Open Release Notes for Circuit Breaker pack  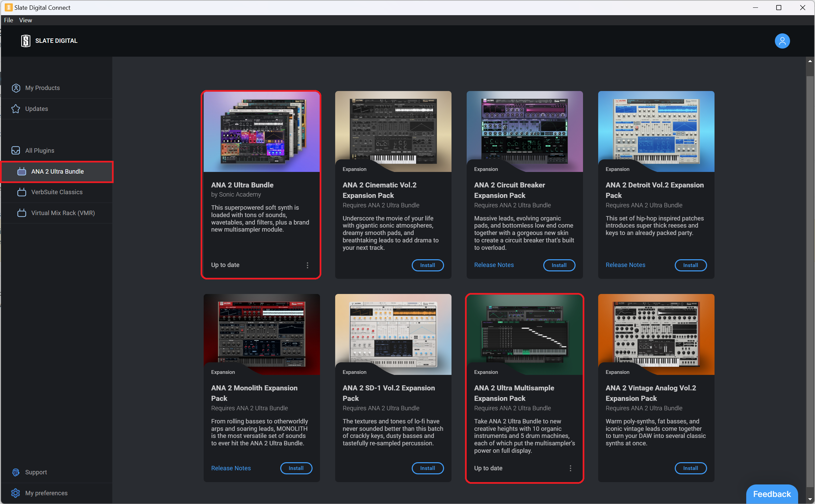pos(494,265)
